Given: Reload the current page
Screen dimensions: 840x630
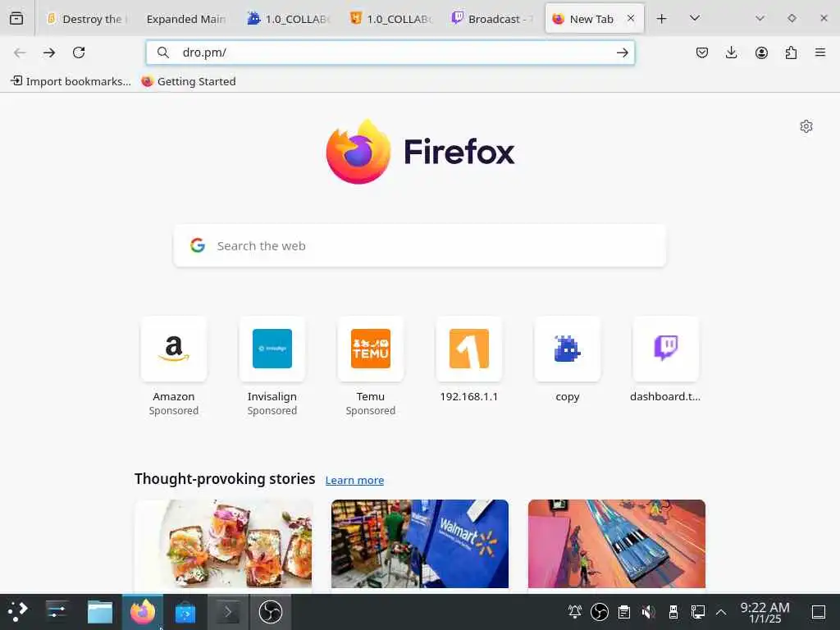Looking at the screenshot, I should (79, 52).
